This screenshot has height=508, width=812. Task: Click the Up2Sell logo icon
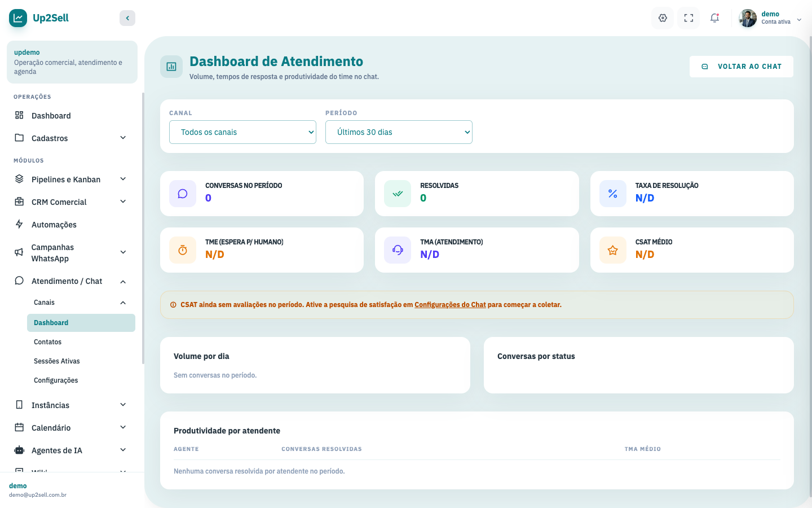[x=18, y=18]
